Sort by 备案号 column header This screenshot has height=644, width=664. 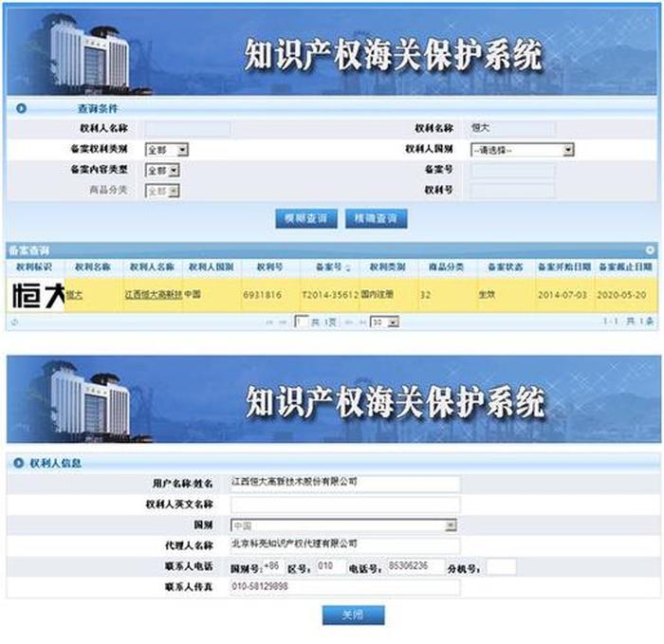329,267
